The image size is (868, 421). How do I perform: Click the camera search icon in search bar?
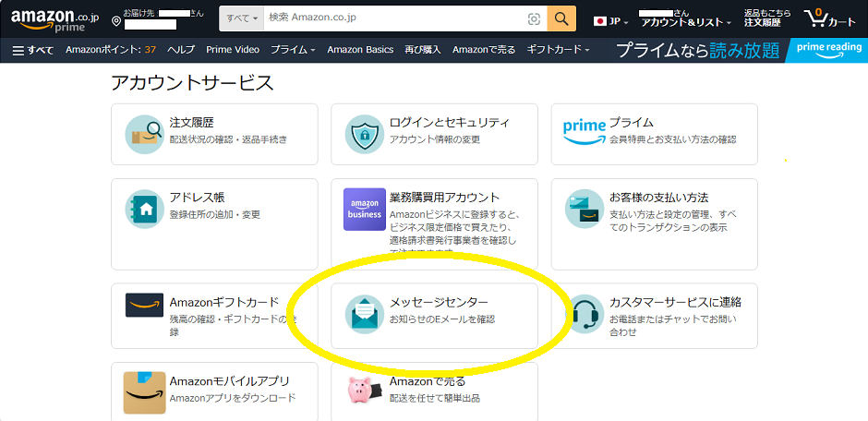534,18
